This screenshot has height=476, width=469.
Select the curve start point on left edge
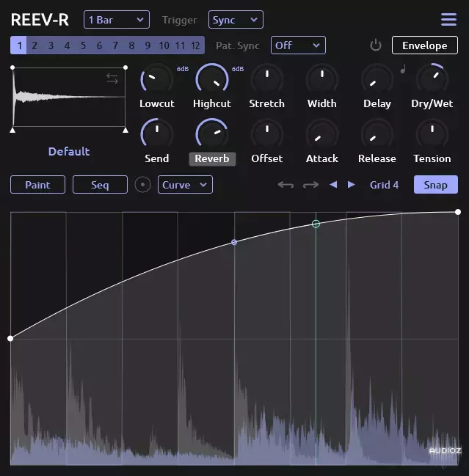coord(10,338)
